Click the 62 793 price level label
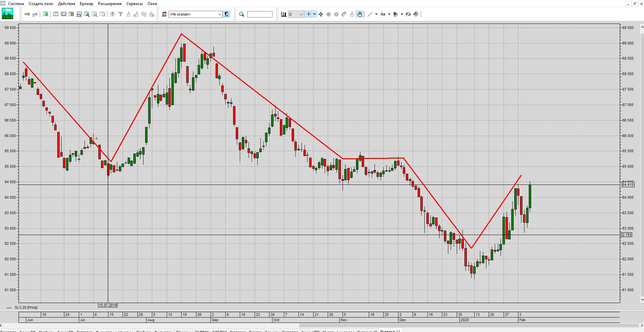The height and width of the screenshot is (332, 644). click(x=626, y=235)
